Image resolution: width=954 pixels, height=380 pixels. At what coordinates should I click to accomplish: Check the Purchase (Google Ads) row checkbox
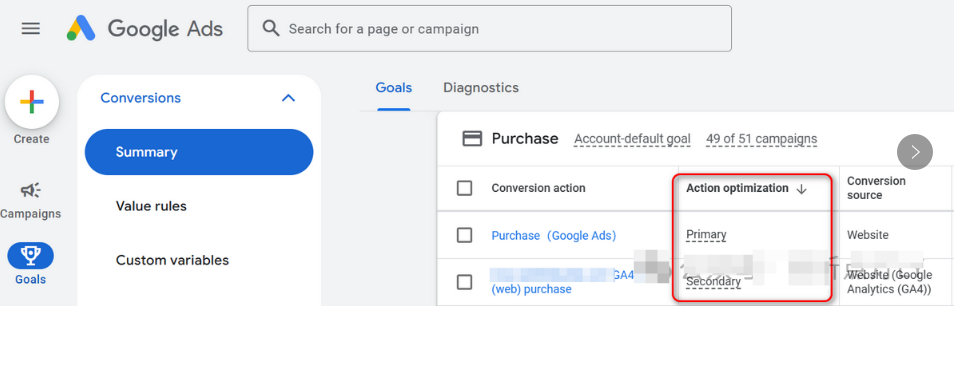[x=464, y=235]
